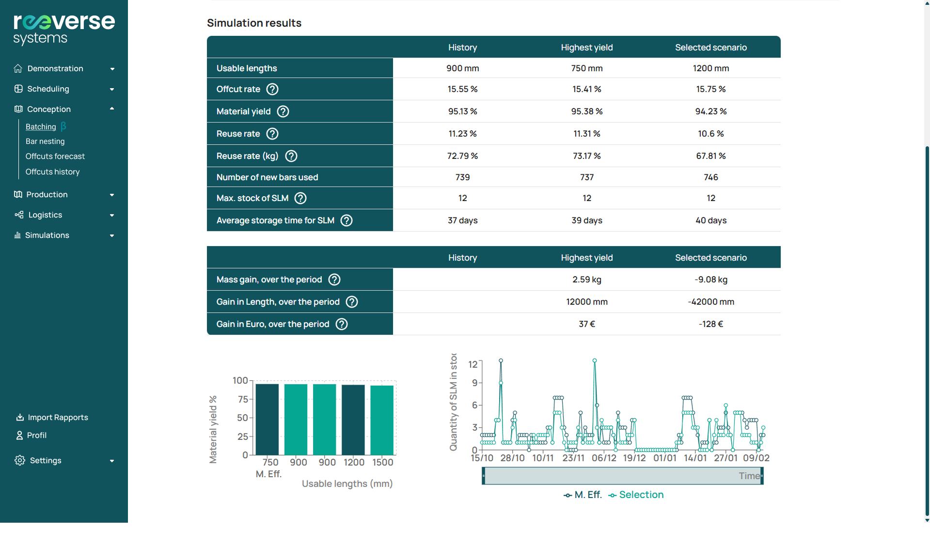
Task: Click the help icon beside Material yield
Action: point(283,111)
